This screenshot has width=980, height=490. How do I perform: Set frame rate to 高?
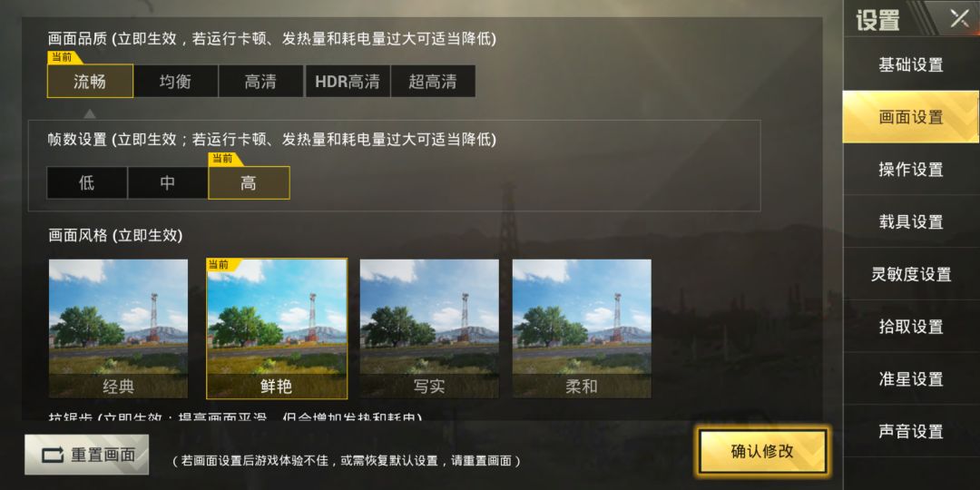click(249, 183)
